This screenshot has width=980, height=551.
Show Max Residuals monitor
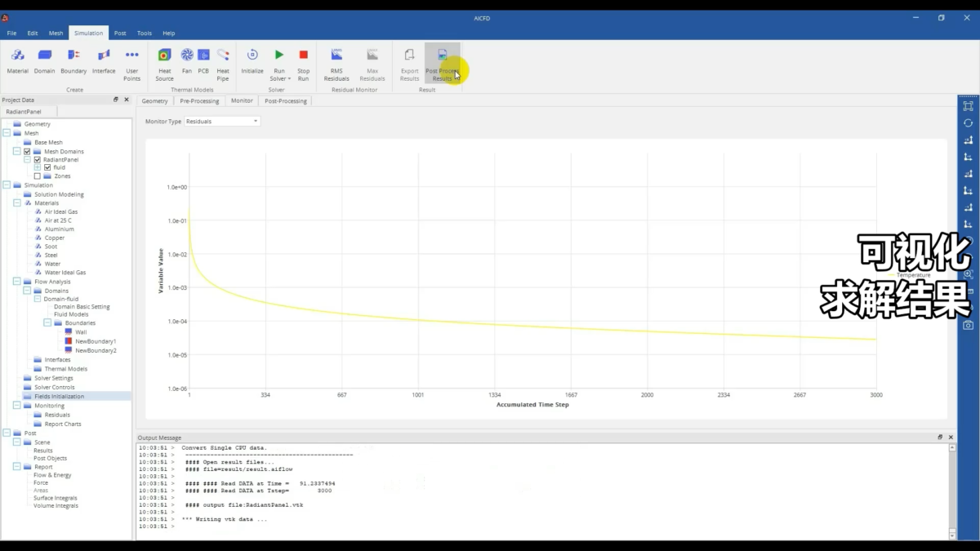(372, 64)
